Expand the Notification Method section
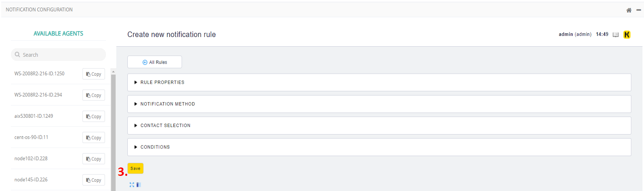Screen dimensions: 644x191 pos(167,104)
